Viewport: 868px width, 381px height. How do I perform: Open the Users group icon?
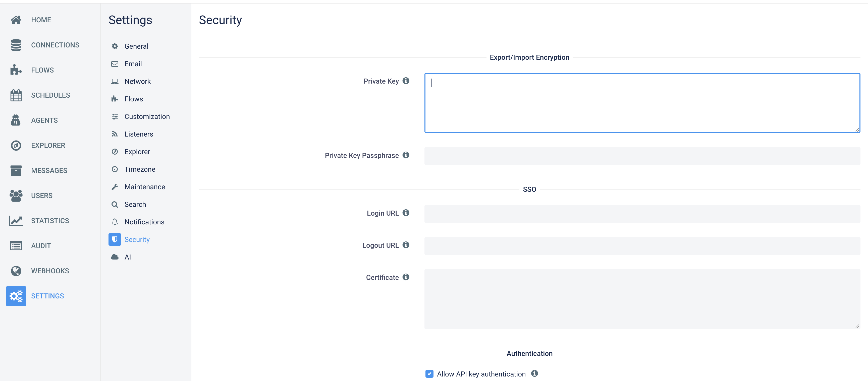(16, 196)
